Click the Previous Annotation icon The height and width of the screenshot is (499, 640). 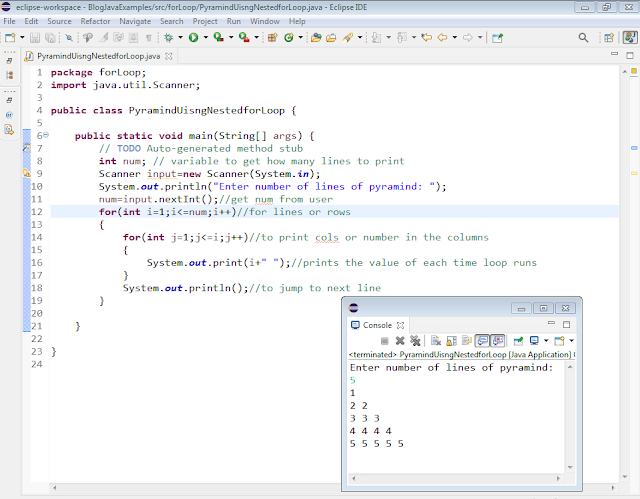tap(402, 38)
